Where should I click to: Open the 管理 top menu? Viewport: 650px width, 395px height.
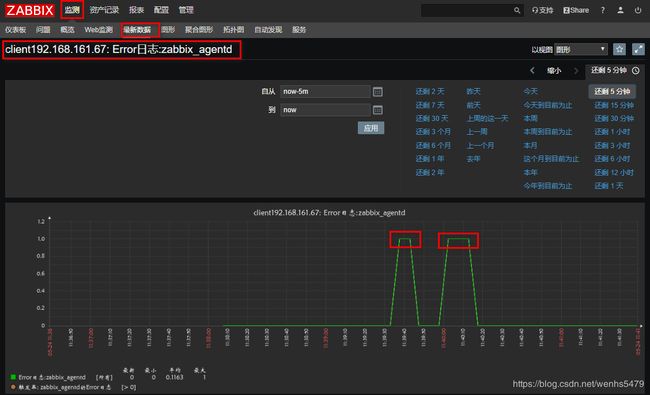point(186,10)
